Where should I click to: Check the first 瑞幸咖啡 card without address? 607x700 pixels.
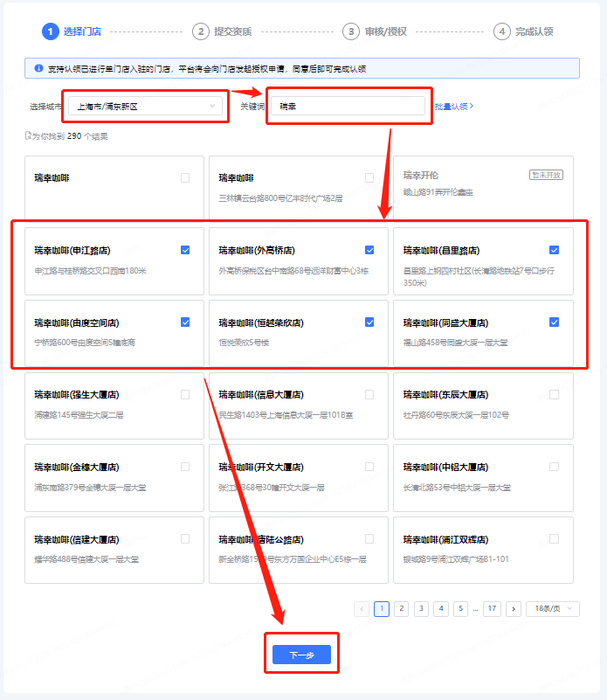pyautogui.click(x=185, y=177)
